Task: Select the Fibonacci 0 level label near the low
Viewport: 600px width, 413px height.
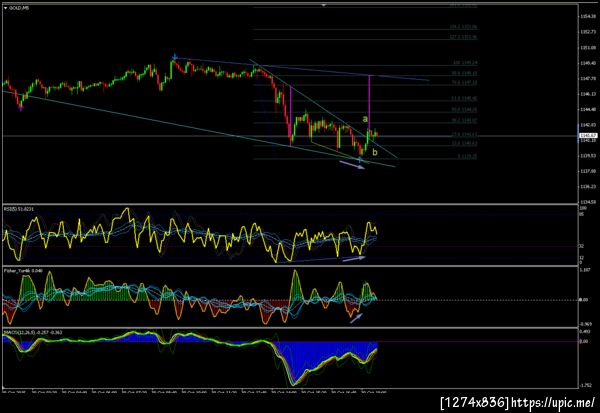Action: pos(467,157)
